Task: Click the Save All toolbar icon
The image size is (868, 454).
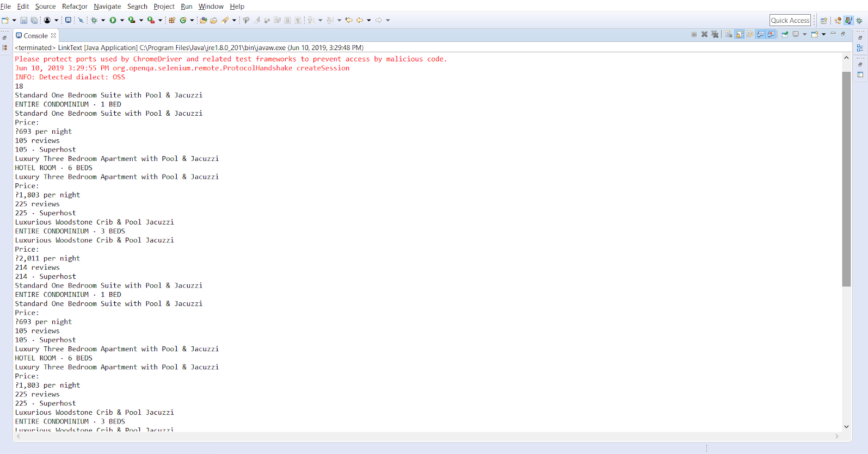Action: point(34,20)
